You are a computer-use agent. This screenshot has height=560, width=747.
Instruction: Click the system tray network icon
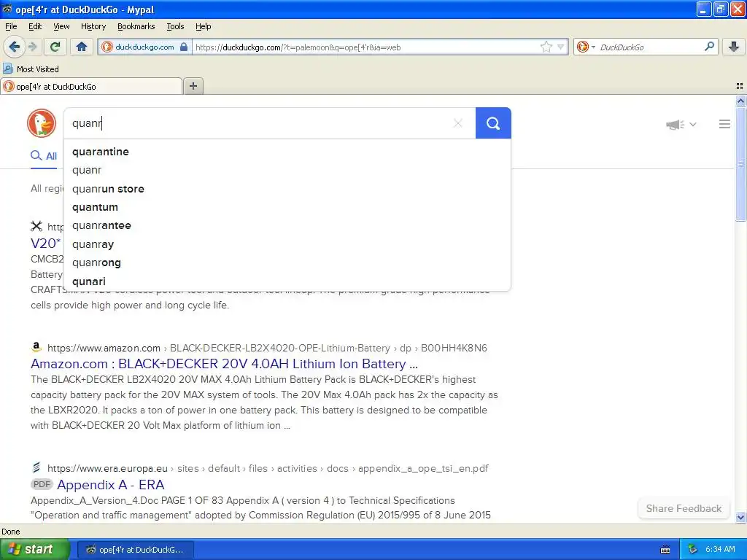(693, 550)
